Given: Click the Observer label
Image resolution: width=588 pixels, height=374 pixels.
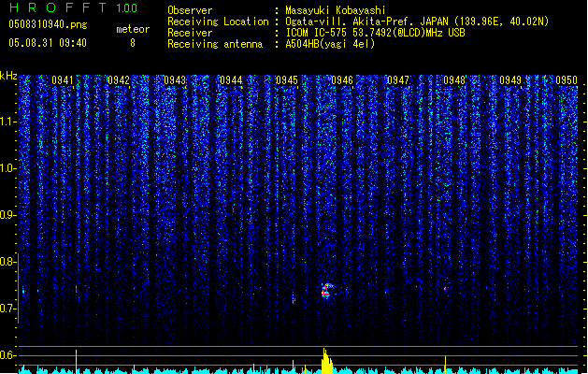Looking at the screenshot, I should click(x=190, y=10).
